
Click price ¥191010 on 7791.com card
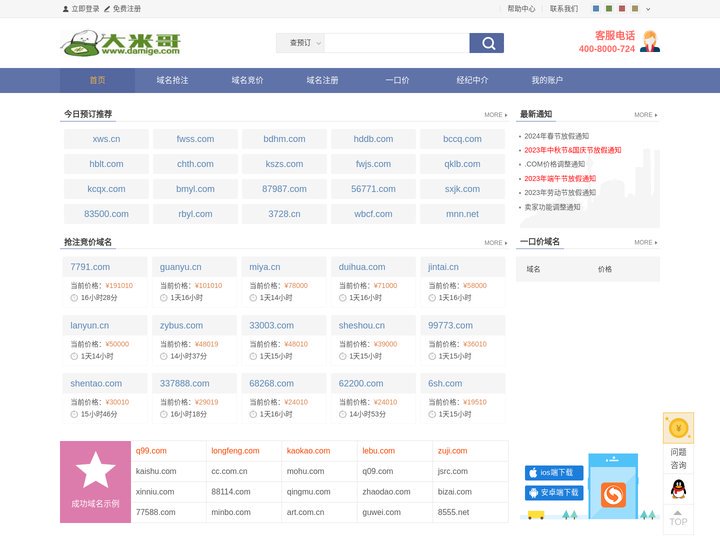pyautogui.click(x=119, y=286)
